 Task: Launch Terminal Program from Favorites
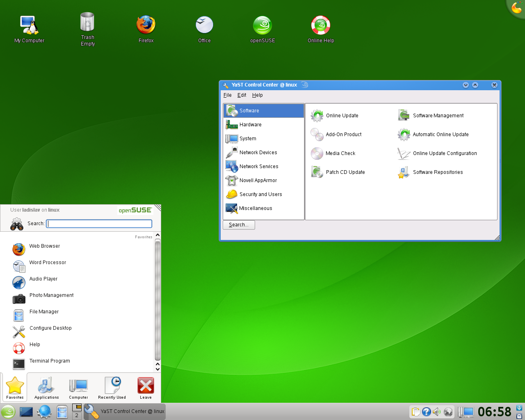[x=78, y=363]
